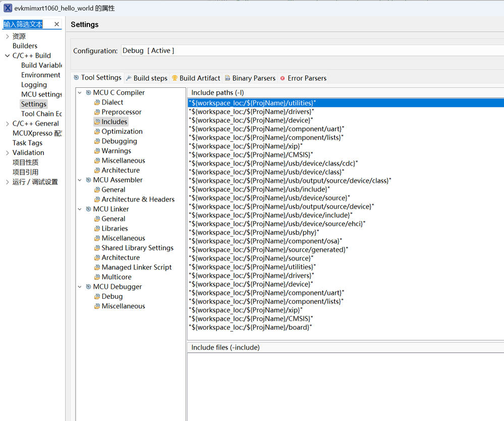This screenshot has width=504, height=421.
Task: Select Architecture under MCU Linker
Action: tap(121, 257)
